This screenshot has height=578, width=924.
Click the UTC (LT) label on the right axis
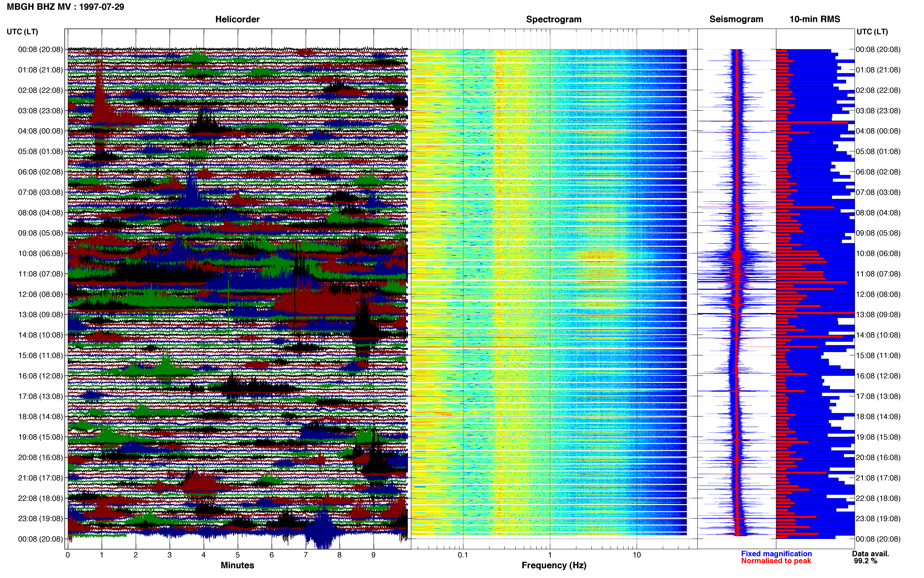872,32
